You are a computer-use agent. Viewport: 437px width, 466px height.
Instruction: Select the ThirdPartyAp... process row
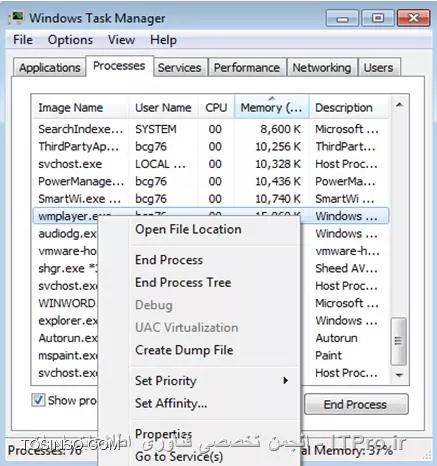[x=211, y=147]
